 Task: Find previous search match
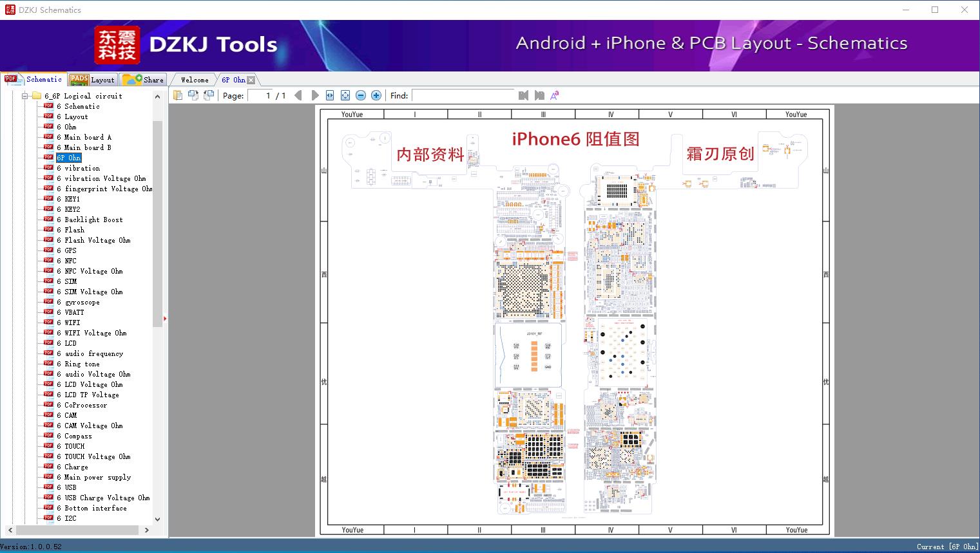523,95
